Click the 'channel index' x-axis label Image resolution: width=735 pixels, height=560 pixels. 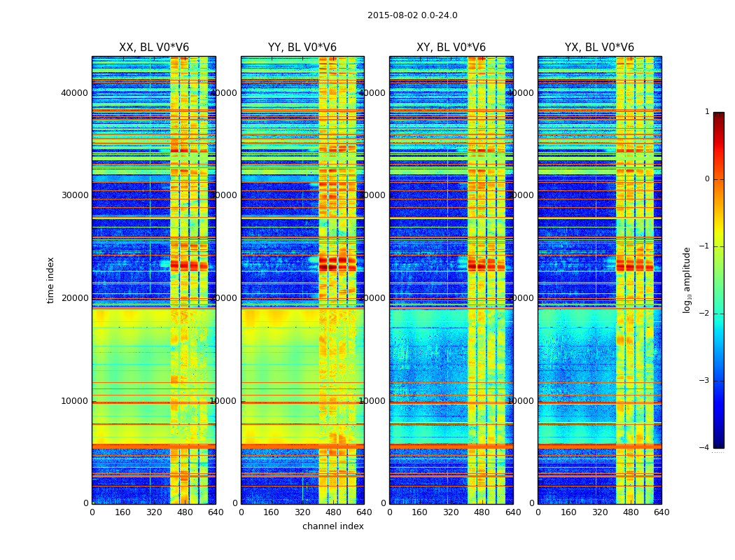pos(332,526)
